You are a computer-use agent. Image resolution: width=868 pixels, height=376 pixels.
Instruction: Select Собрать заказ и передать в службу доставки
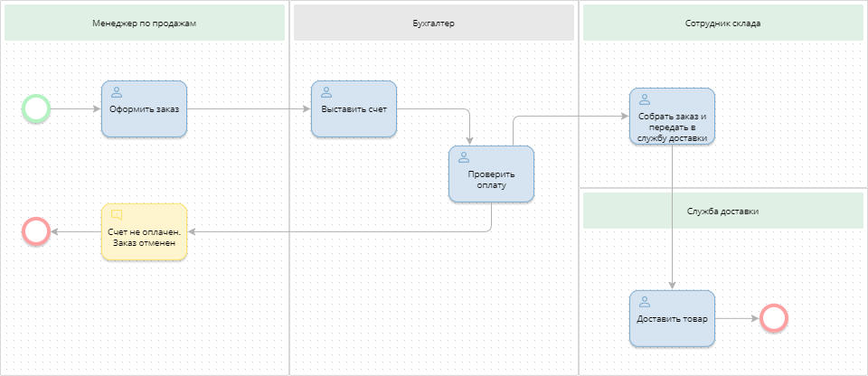click(672, 117)
